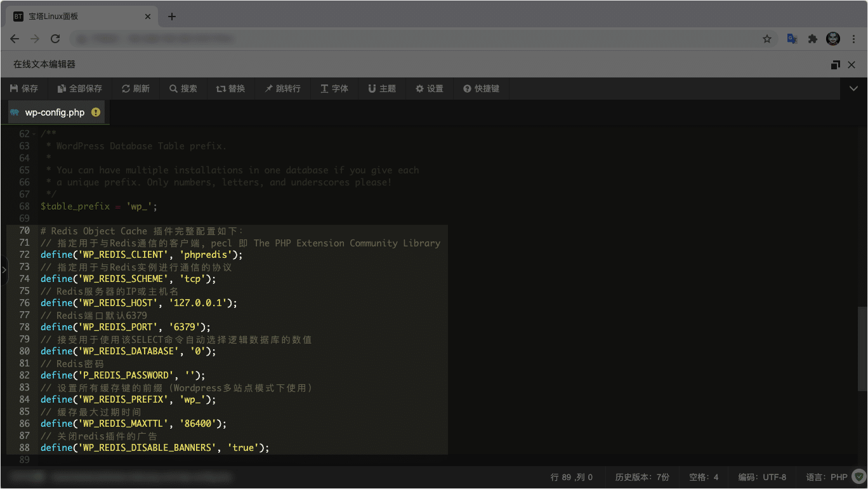This screenshot has width=868, height=489.
Task: Expand the left side panel handle
Action: 3,271
